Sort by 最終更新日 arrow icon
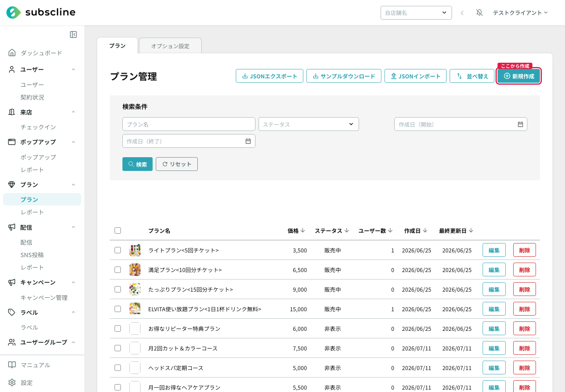Viewport: 565px width, 392px height. (x=471, y=230)
